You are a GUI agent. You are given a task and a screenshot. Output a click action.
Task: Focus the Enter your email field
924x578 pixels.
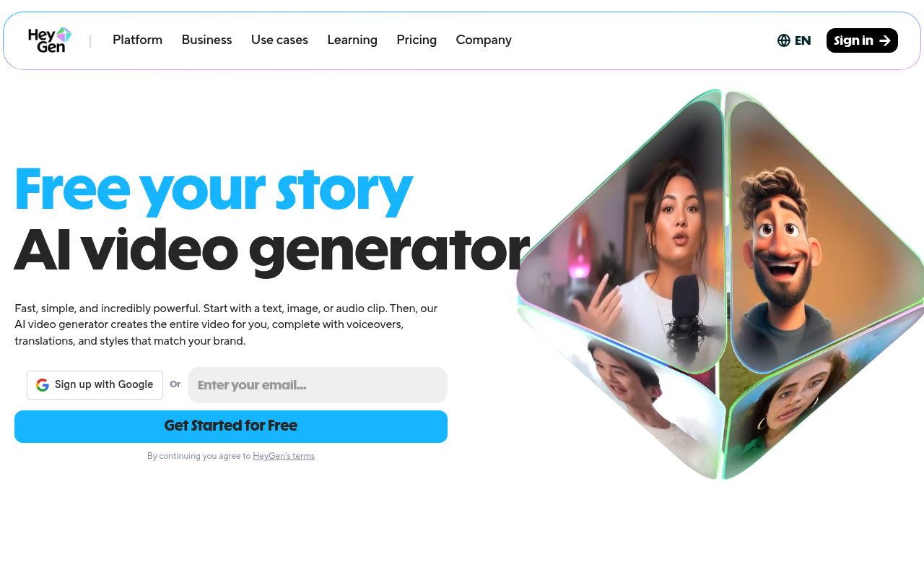click(x=318, y=385)
